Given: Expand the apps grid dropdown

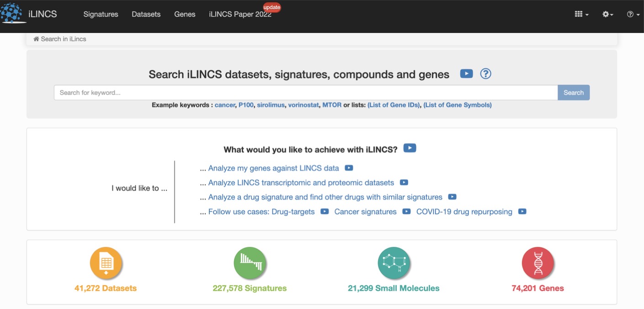Looking at the screenshot, I should tap(581, 14).
